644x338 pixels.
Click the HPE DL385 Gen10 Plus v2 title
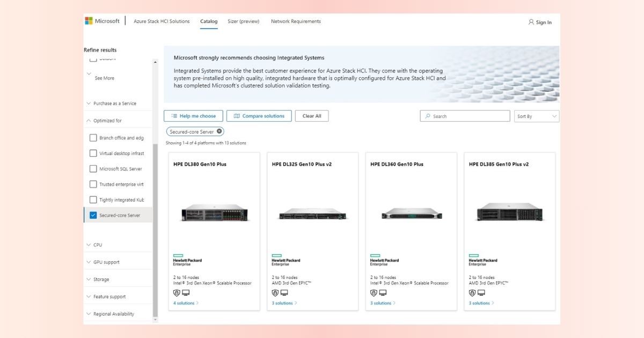click(499, 164)
